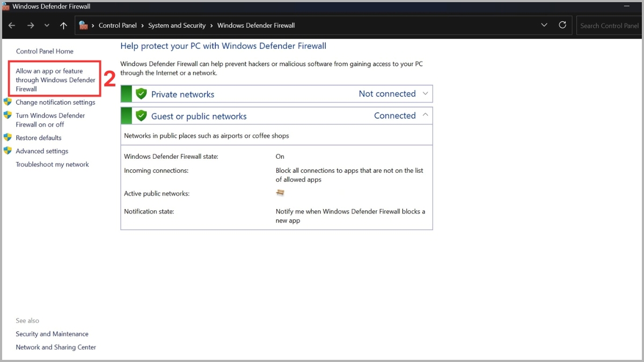This screenshot has height=362, width=644.
Task: Click the Restore defaults link
Action: click(39, 138)
